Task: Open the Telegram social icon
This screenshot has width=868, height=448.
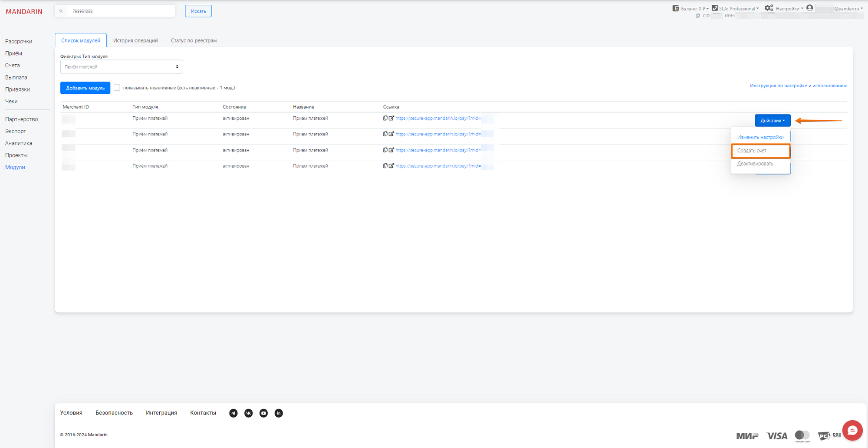Action: pyautogui.click(x=233, y=413)
